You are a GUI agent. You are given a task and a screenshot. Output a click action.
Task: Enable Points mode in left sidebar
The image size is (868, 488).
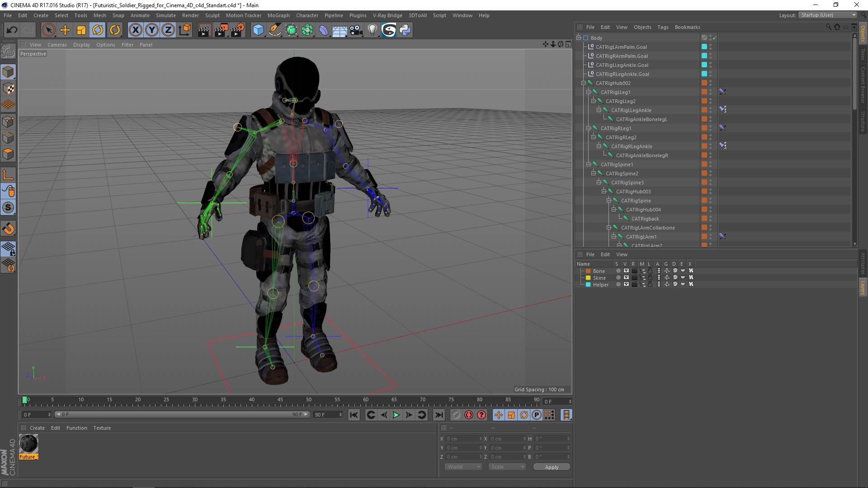pyautogui.click(x=8, y=122)
